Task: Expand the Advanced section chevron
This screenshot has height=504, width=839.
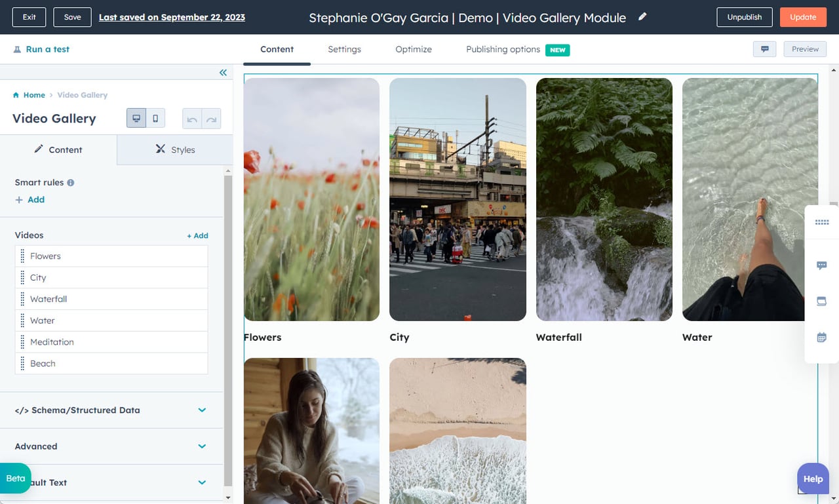Action: [202, 446]
